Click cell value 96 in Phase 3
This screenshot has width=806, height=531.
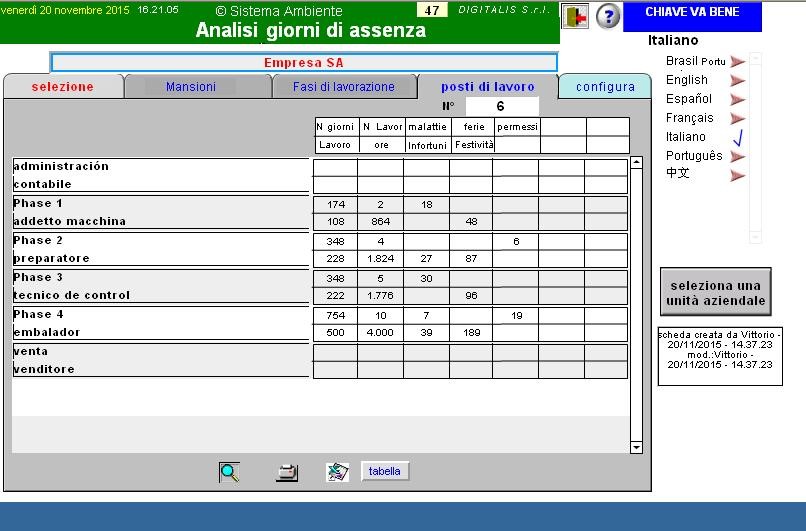tap(471, 296)
